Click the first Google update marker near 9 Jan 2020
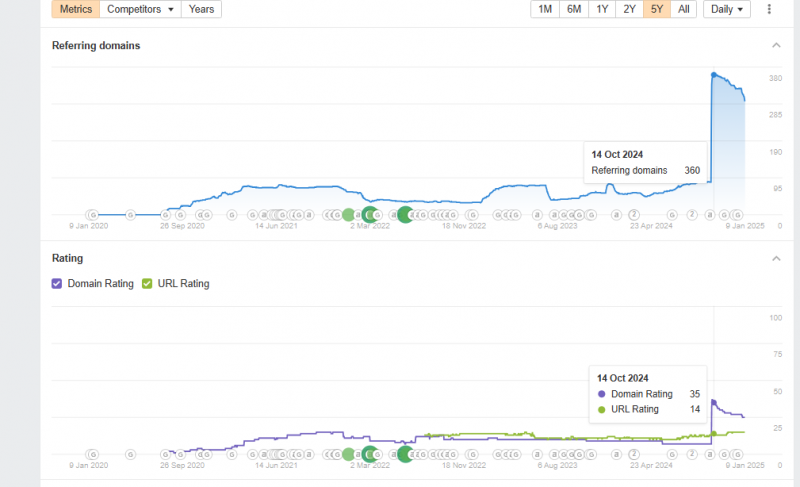The height and width of the screenshot is (487, 800). [93, 214]
